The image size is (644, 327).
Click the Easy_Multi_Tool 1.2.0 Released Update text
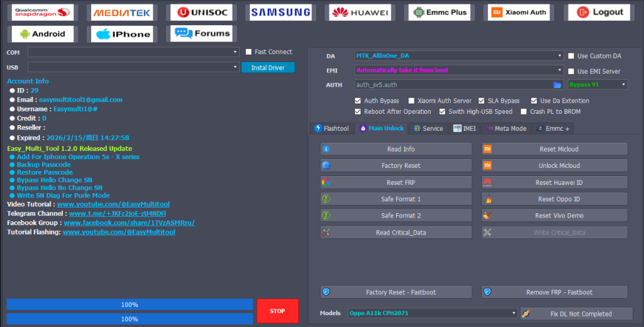click(x=69, y=148)
